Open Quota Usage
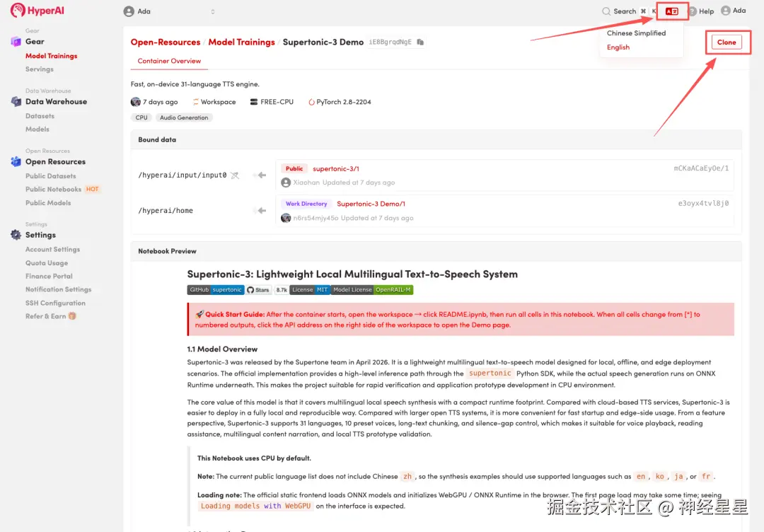The height and width of the screenshot is (532, 764). tap(47, 263)
